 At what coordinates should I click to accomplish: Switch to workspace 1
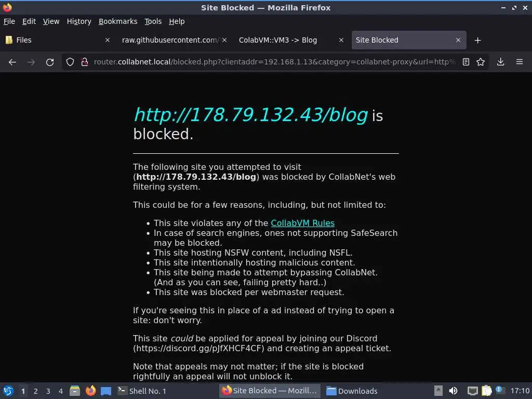[x=23, y=391]
